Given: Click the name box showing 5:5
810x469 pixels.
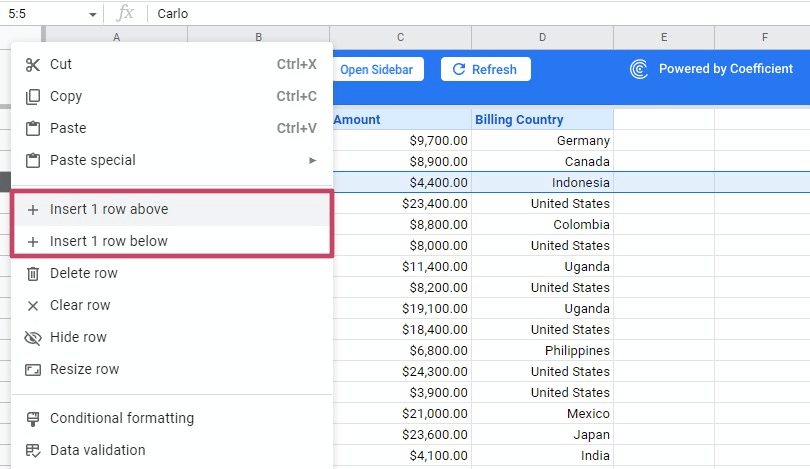Looking at the screenshot, I should pyautogui.click(x=51, y=13).
